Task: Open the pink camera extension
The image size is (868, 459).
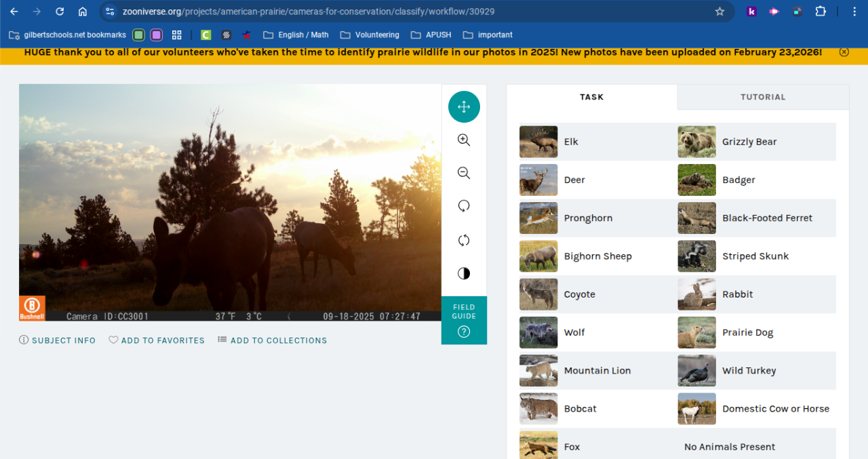Action: [774, 12]
